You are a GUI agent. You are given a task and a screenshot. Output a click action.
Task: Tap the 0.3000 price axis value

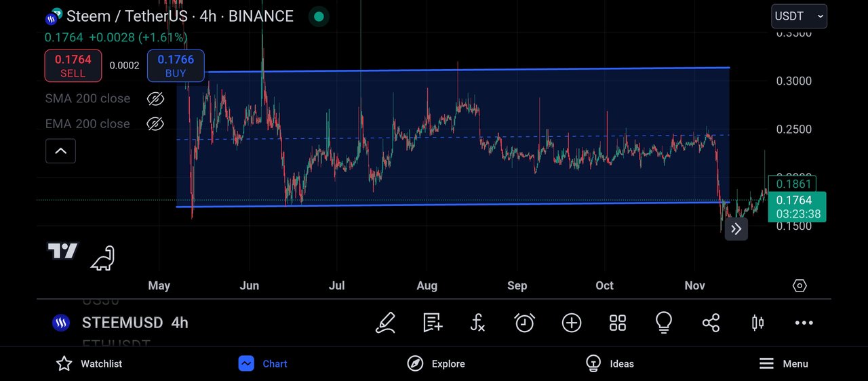pos(794,81)
